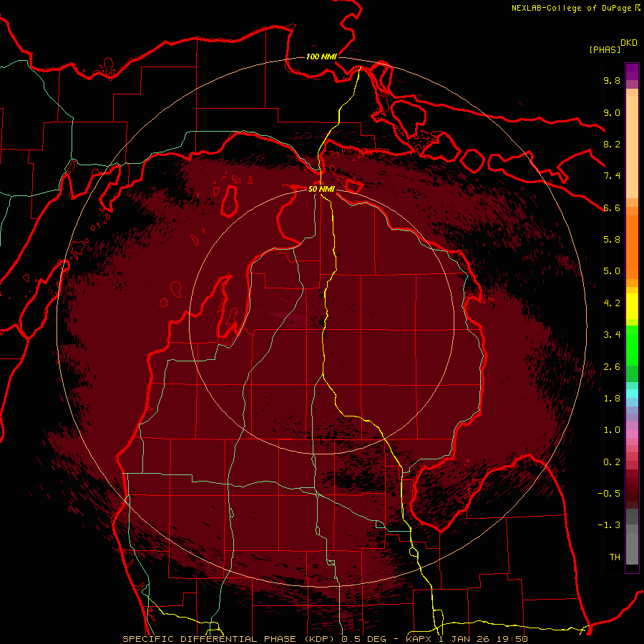
Task: Click the 0.2 scale value
Action: [612, 462]
